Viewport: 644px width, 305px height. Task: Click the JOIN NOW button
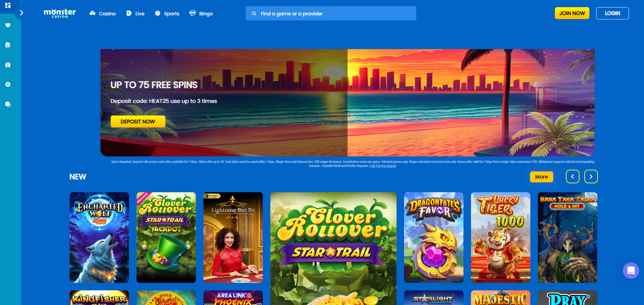(572, 13)
